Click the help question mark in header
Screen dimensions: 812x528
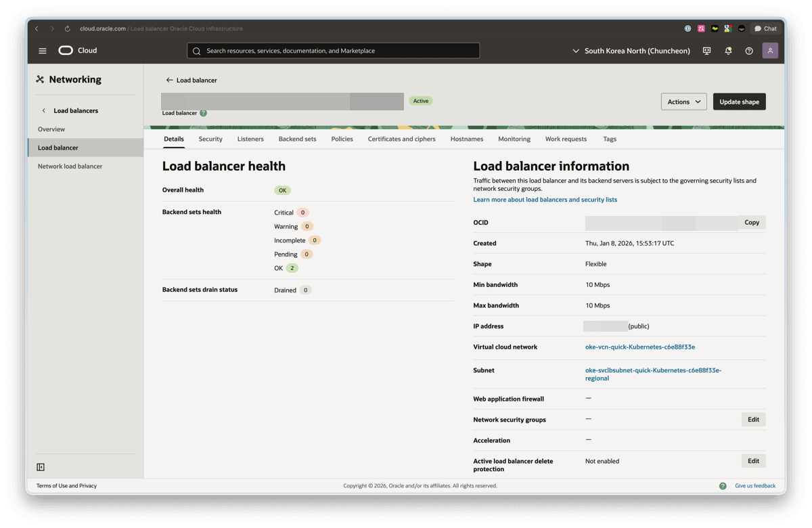(749, 51)
